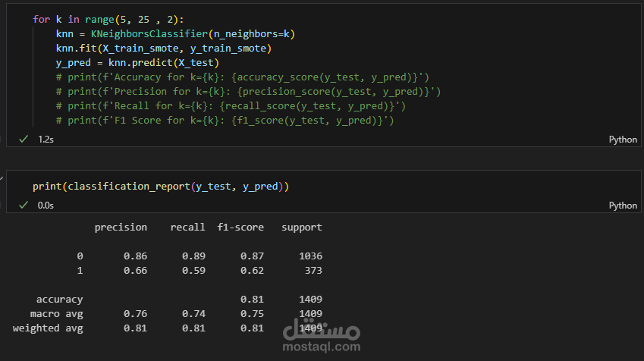Click the macro avg recall value 0.74

point(193,314)
